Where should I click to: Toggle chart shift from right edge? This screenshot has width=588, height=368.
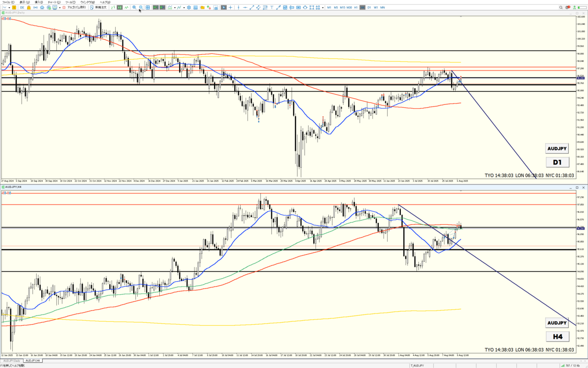point(162,8)
